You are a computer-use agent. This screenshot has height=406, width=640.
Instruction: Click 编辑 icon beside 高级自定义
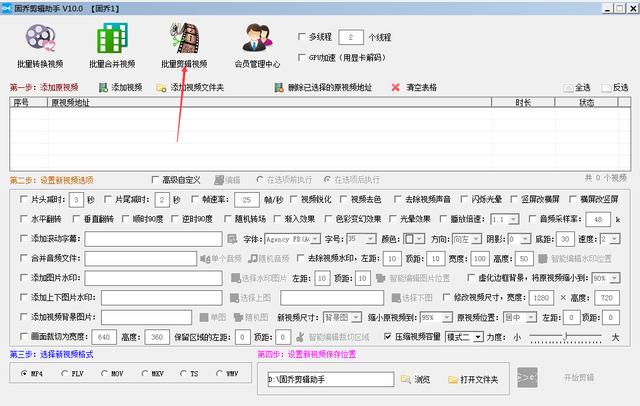pyautogui.click(x=219, y=180)
